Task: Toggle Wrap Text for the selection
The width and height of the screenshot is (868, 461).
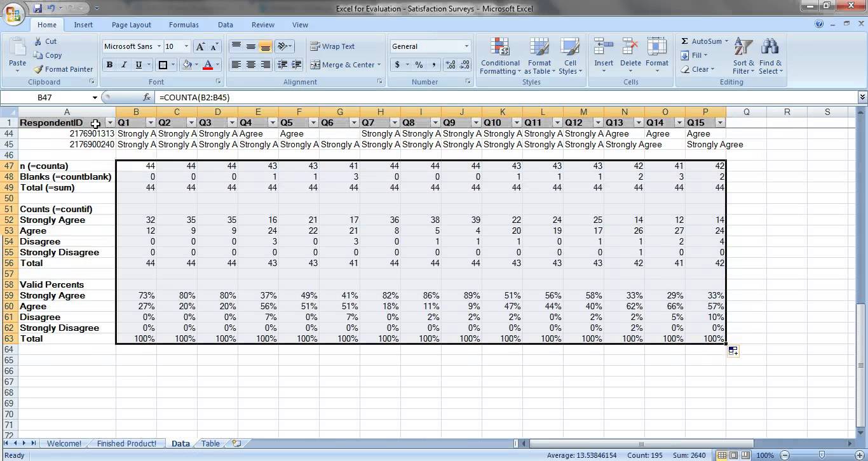Action: pyautogui.click(x=332, y=46)
